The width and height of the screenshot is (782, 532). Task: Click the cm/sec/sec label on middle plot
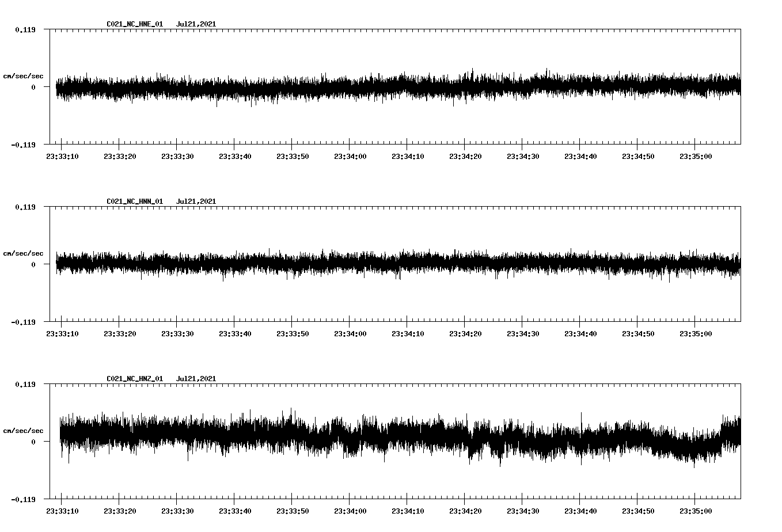tap(24, 253)
